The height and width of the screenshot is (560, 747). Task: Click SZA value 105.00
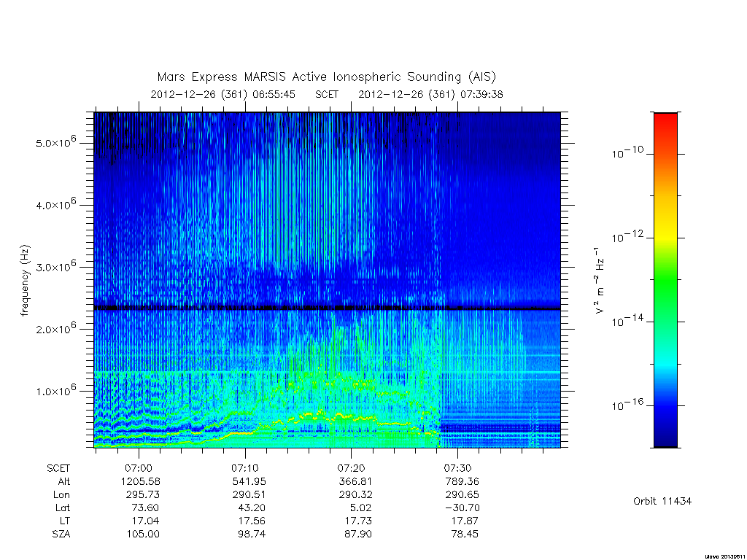pos(143,534)
